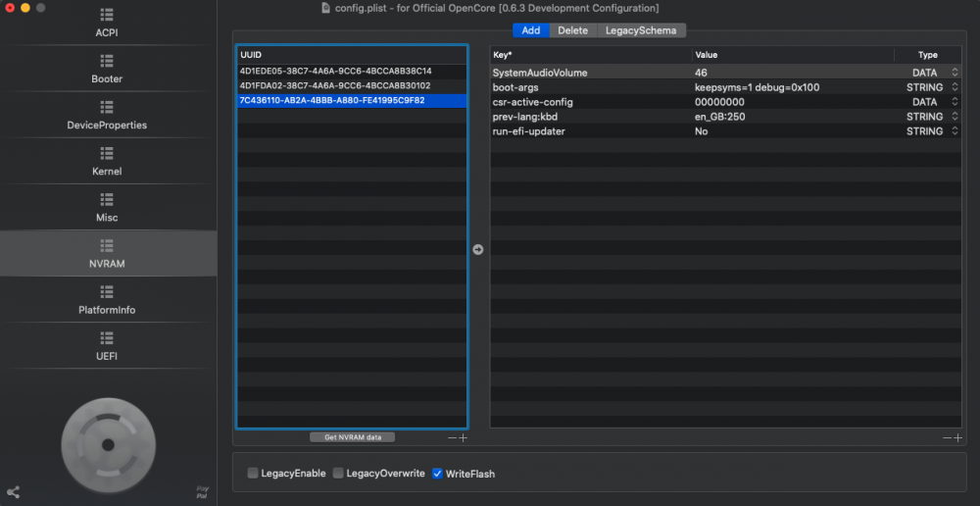980x506 pixels.
Task: Click the share icon at bottom left
Action: pos(13,492)
